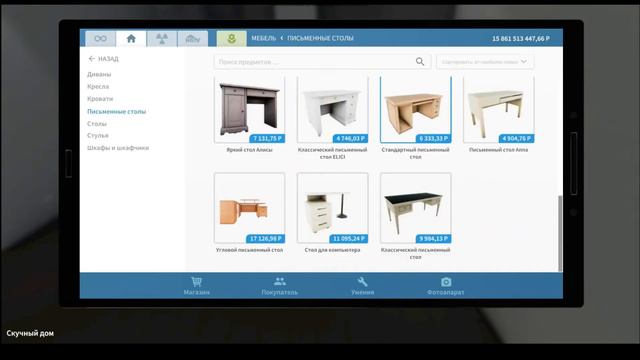This screenshot has height=360, width=640.
Task: Click the 17 126,98 ₽ price tag
Action: pos(265,238)
